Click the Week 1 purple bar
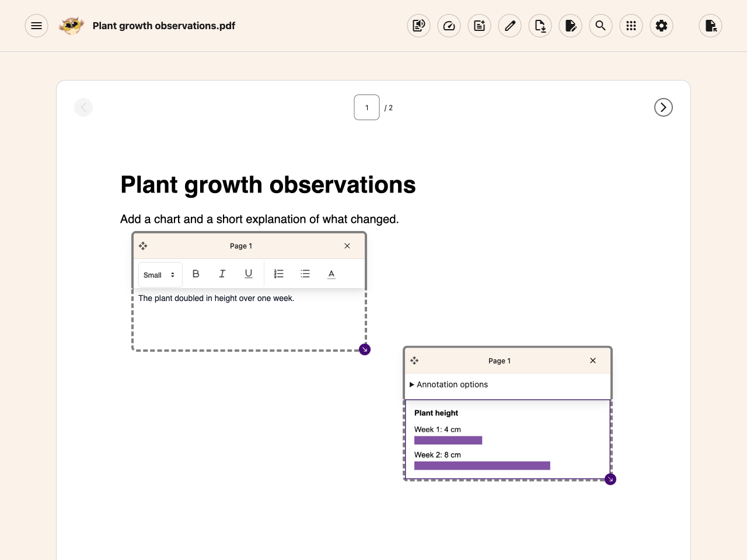This screenshot has height=560, width=747. tap(448, 440)
